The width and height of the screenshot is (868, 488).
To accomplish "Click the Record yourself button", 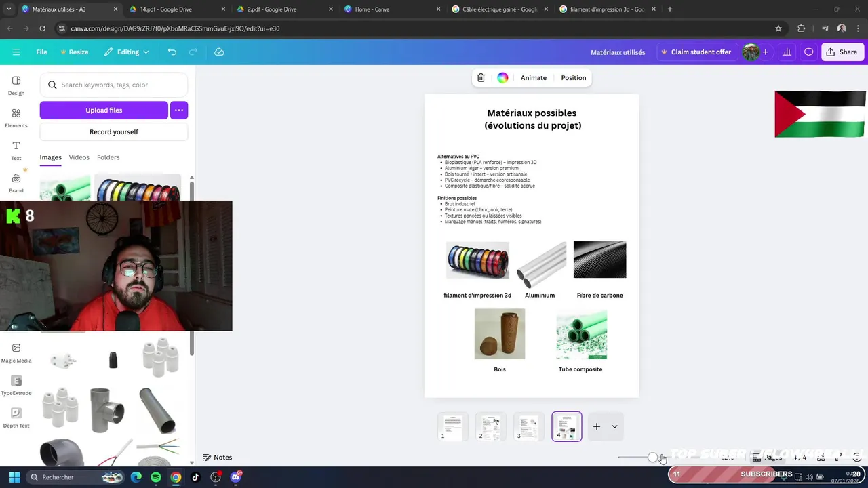I will 114,132.
